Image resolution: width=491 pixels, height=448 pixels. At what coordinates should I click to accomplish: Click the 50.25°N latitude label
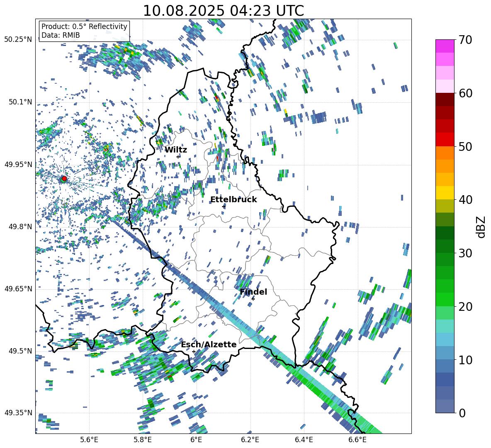tap(18, 40)
